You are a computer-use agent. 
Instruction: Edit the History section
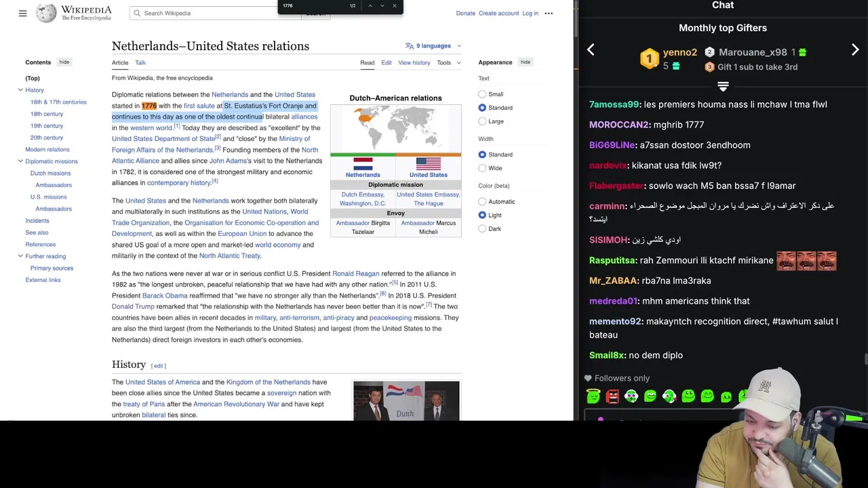158,366
